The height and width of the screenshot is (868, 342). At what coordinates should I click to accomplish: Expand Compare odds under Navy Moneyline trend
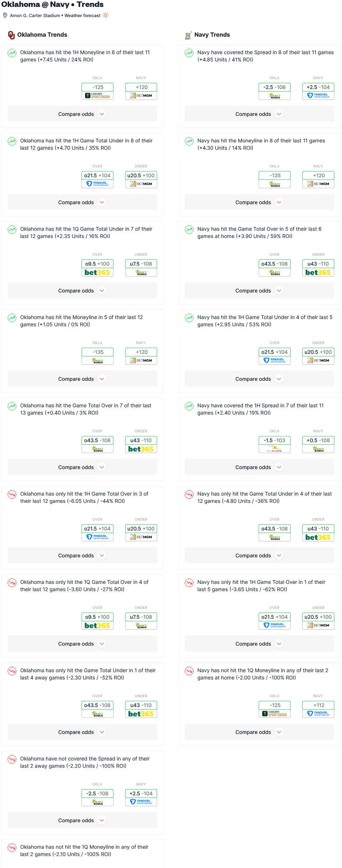(x=259, y=202)
